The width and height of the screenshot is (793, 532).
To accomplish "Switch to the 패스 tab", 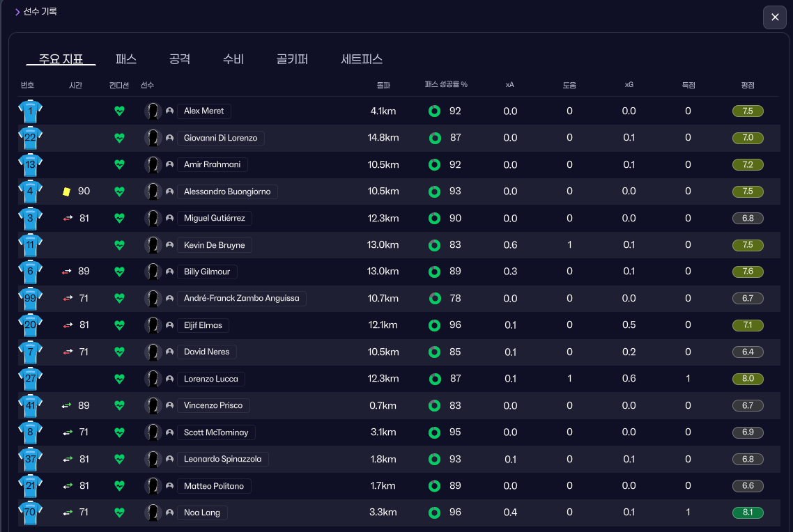I will pos(126,59).
